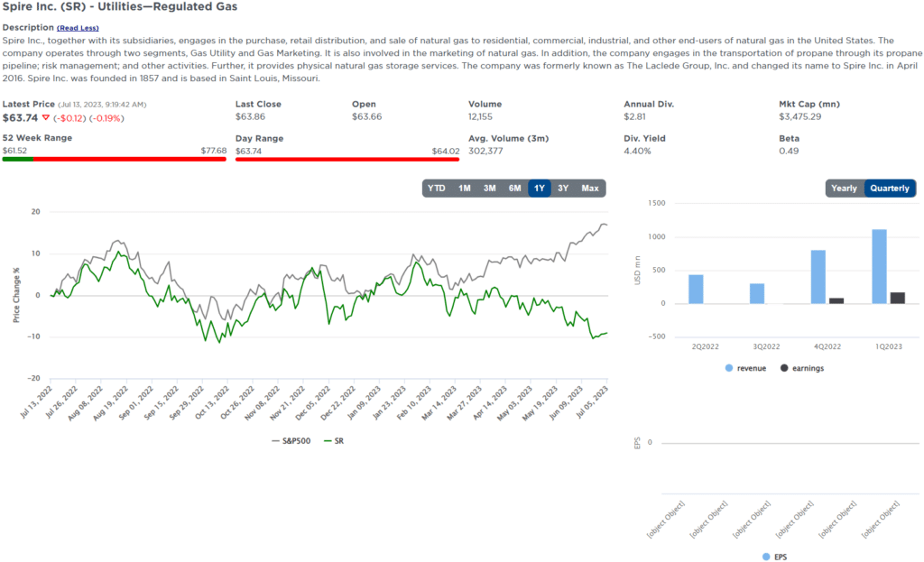Toggle the S&P500 legend series

click(x=291, y=440)
